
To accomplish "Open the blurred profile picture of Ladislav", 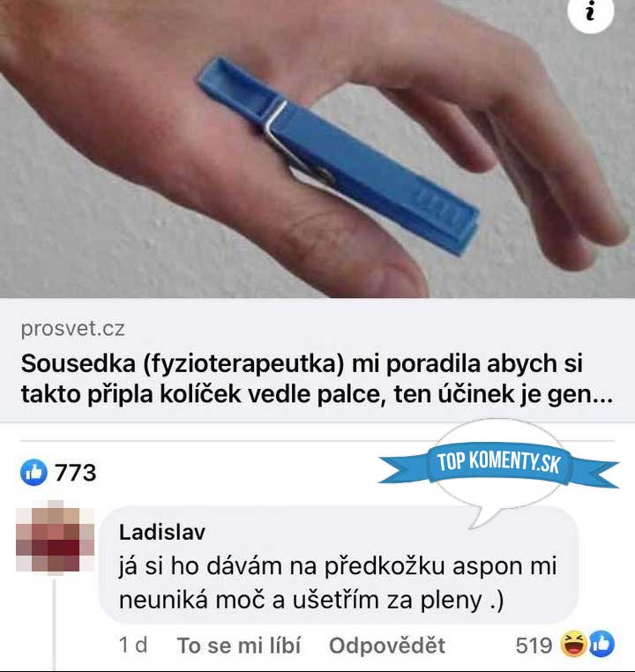I will click(x=55, y=537).
